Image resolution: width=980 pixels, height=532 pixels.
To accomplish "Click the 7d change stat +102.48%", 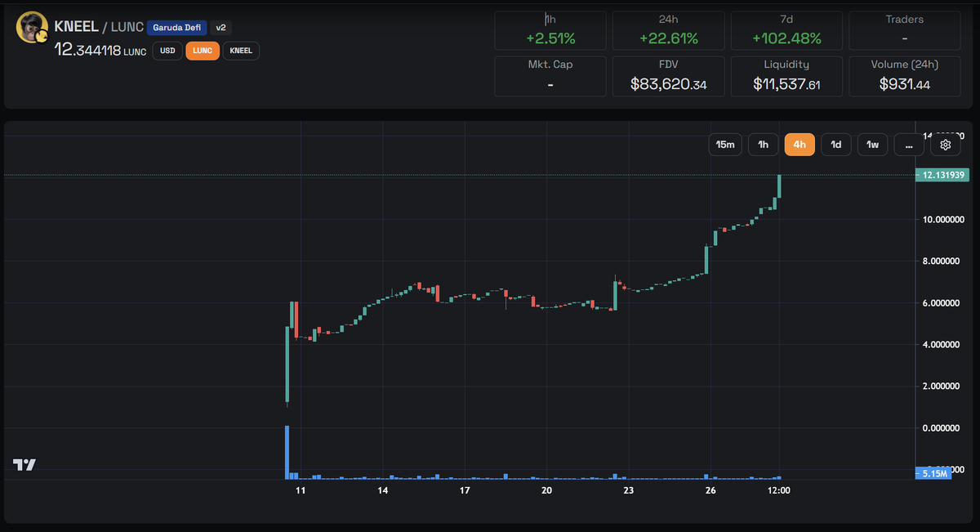I will [786, 31].
